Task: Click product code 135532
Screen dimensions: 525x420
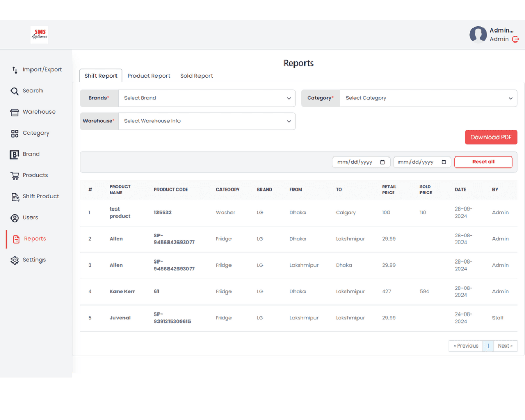Action: [x=162, y=213]
